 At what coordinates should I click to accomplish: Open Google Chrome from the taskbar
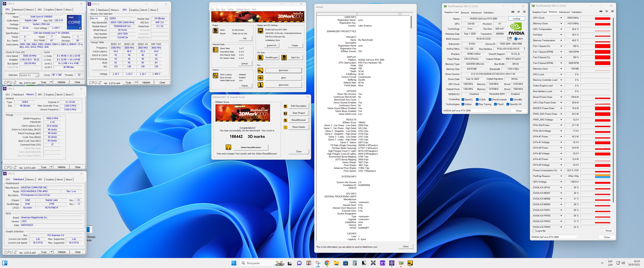[327, 263]
